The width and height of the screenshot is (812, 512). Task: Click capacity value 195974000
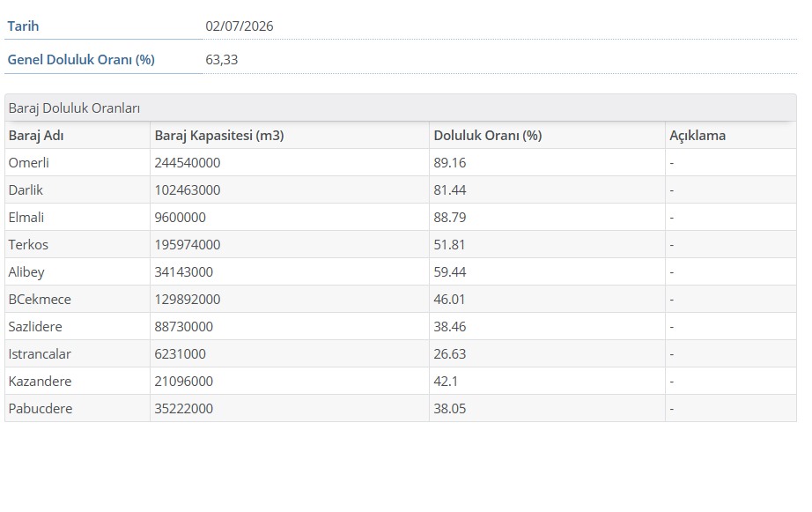click(188, 245)
